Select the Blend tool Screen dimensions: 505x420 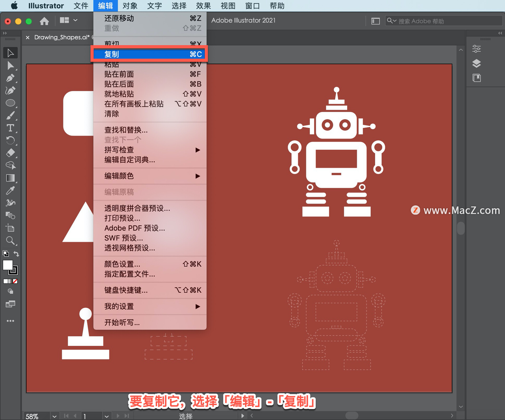pos(11,215)
